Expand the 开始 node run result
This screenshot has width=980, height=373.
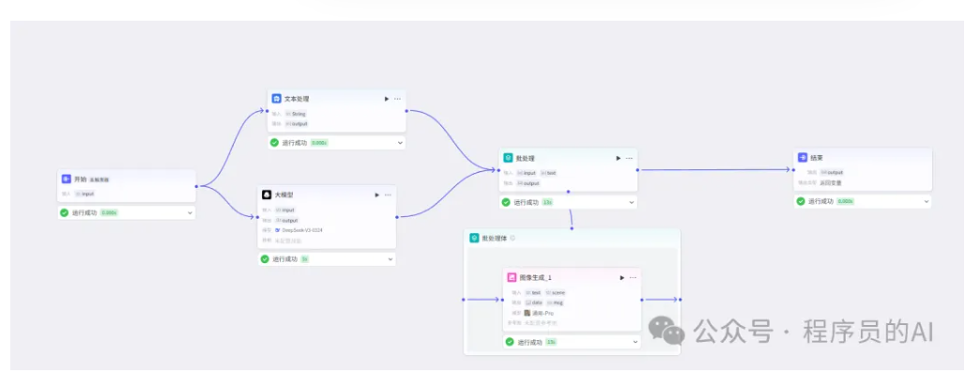190,212
